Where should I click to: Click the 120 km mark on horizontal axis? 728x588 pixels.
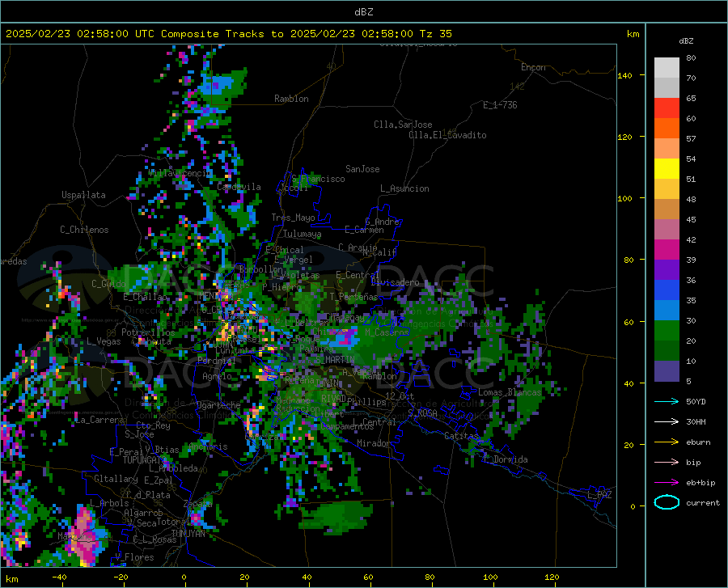coord(552,577)
